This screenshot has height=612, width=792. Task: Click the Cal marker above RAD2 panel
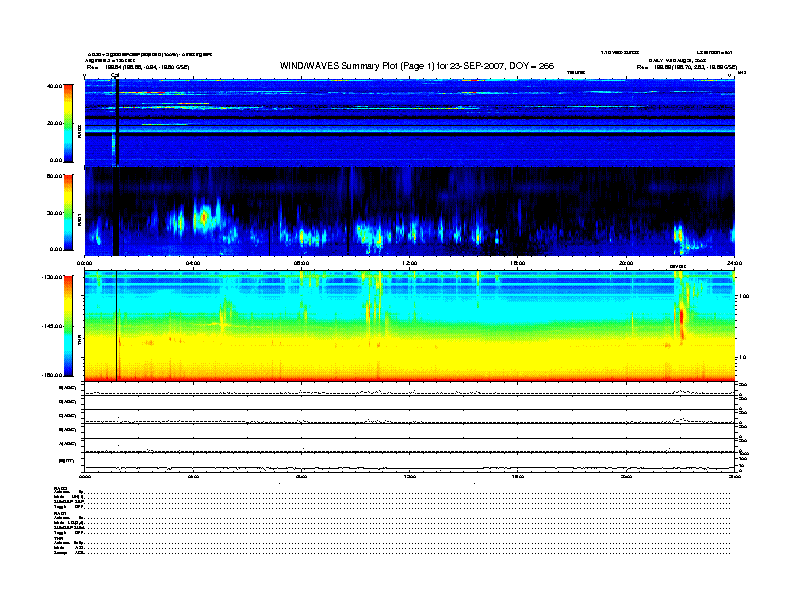coord(115,76)
